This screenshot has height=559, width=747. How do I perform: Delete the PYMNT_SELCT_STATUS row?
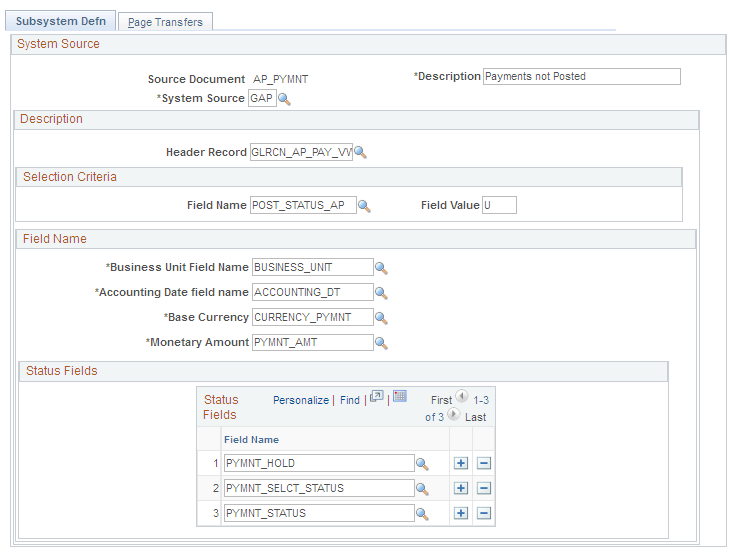point(484,488)
